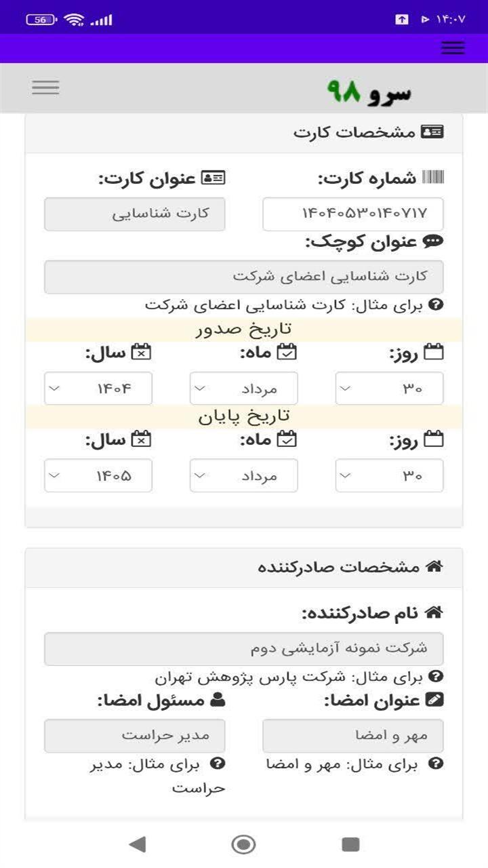Open the gray hamburger menu below the header
Viewport: 488px width, 868px height.
point(45,88)
